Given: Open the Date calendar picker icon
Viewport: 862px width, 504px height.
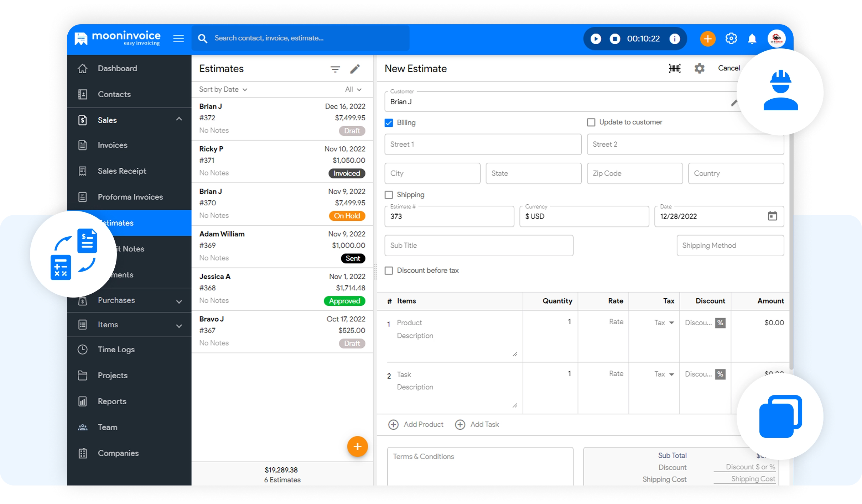Looking at the screenshot, I should [772, 216].
